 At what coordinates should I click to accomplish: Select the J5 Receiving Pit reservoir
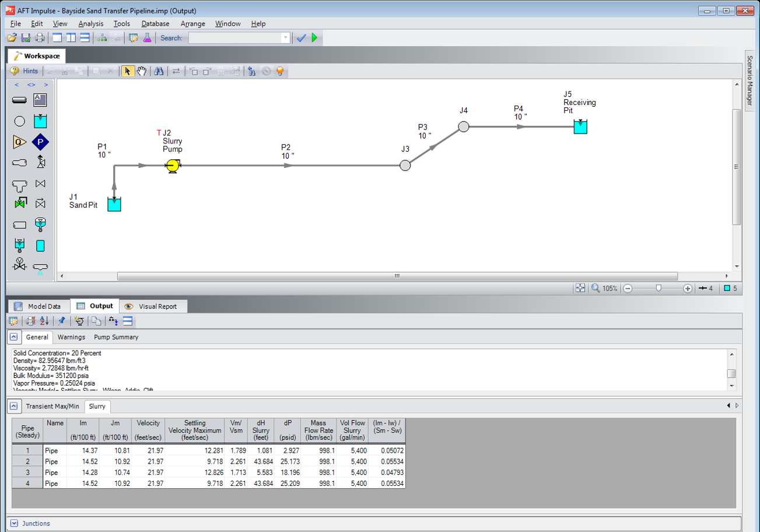click(x=580, y=127)
